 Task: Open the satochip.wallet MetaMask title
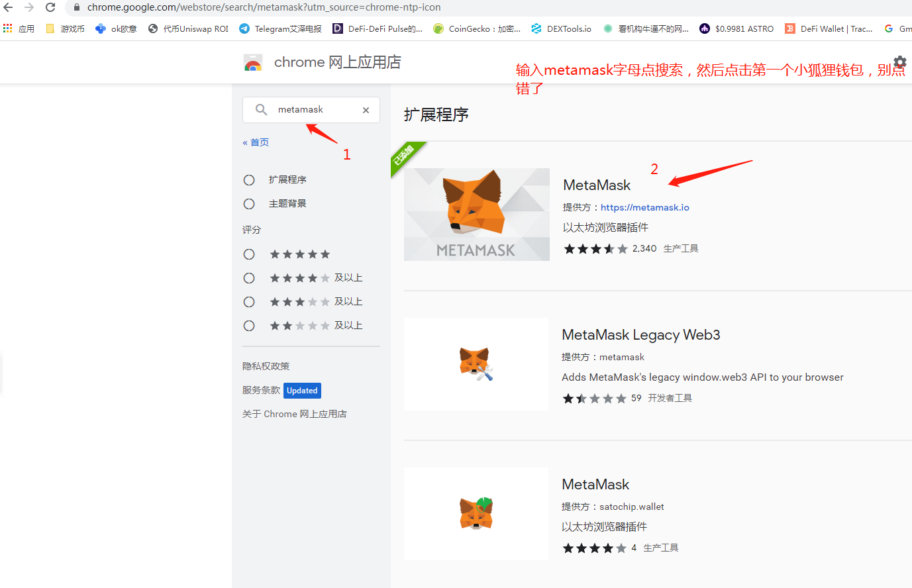click(595, 485)
